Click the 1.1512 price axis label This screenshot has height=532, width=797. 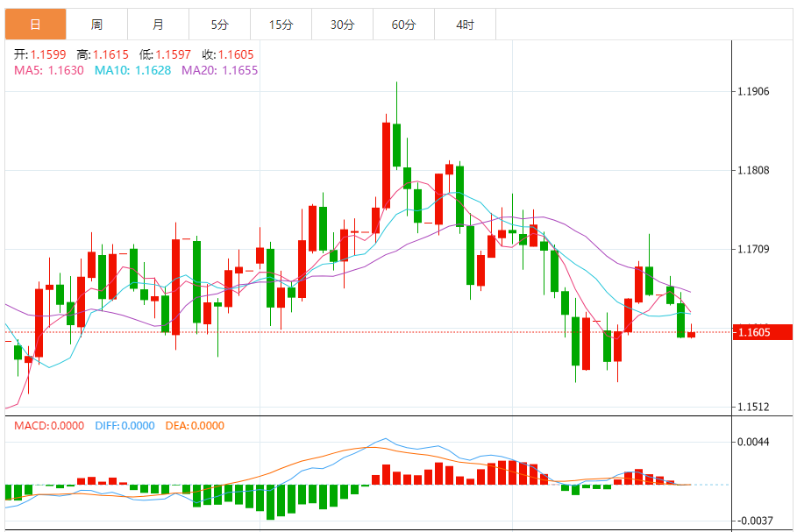point(753,407)
